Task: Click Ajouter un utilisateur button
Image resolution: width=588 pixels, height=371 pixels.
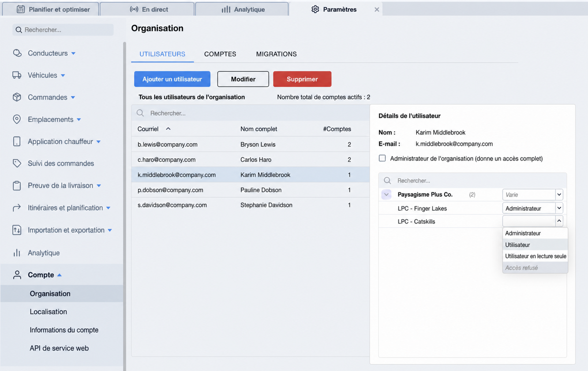Action: coord(172,79)
